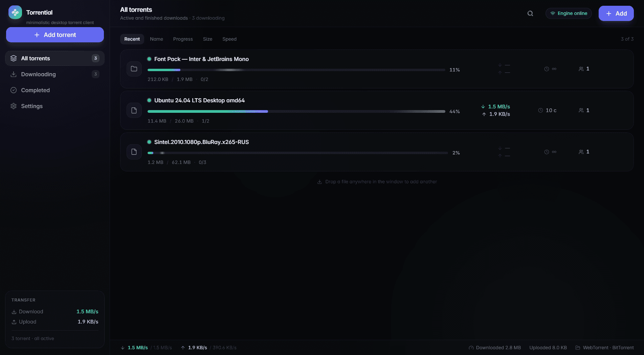
Task: Click the upload arrow icon beside 1.9 KB/s in Ubuntu row
Action: (484, 114)
